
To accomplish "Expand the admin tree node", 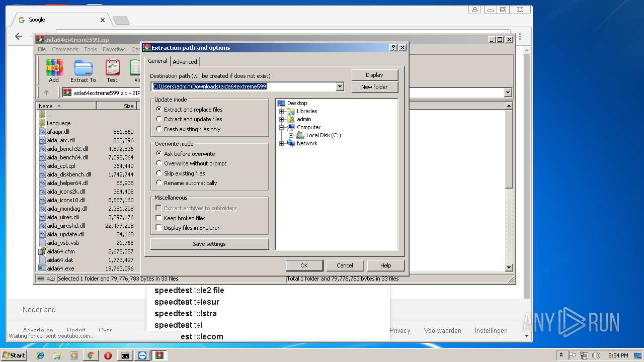I will coord(282,119).
